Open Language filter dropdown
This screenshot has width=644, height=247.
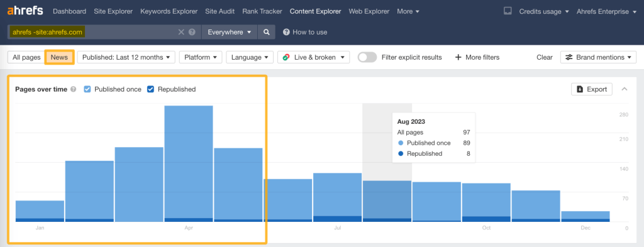click(250, 57)
